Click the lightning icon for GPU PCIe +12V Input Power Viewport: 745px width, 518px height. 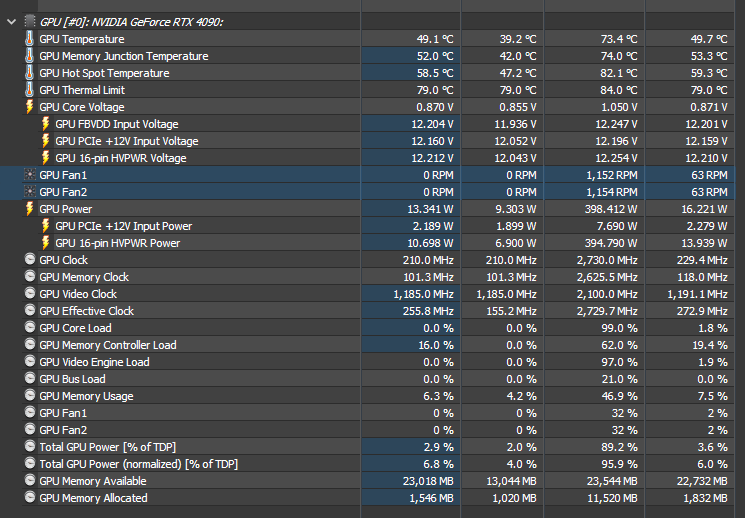tap(46, 226)
